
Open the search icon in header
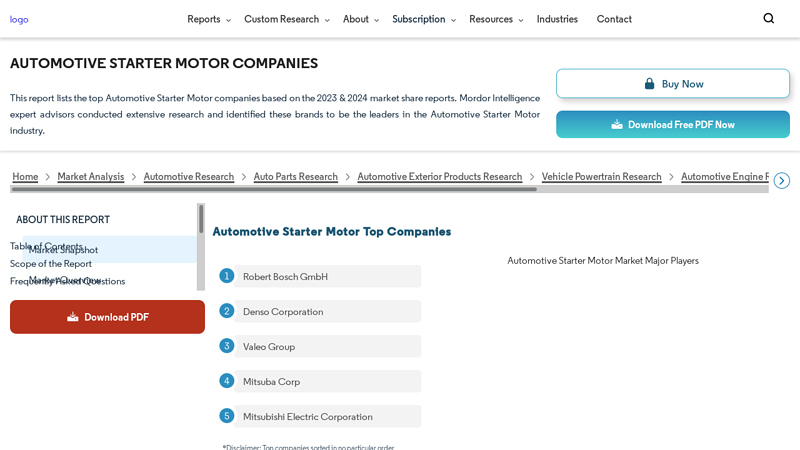coord(768,18)
